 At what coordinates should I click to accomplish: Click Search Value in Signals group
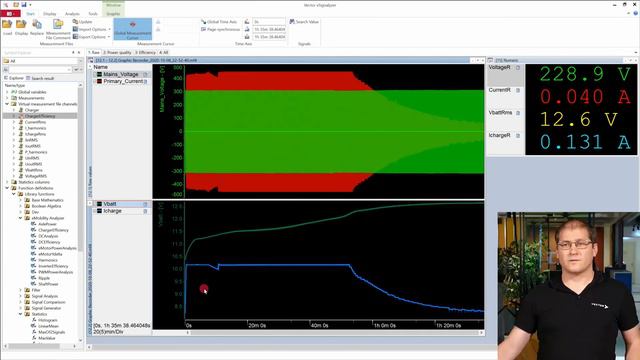[304, 22]
